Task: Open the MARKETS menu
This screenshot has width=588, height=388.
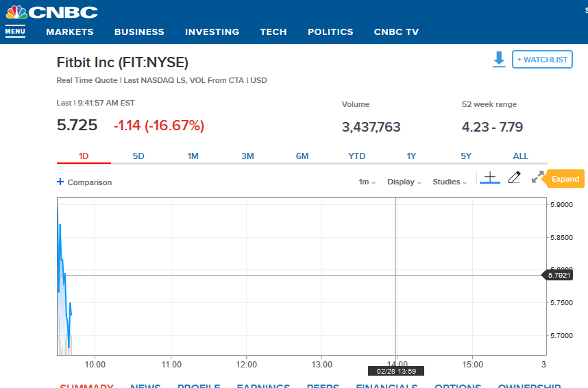Action: (x=70, y=32)
